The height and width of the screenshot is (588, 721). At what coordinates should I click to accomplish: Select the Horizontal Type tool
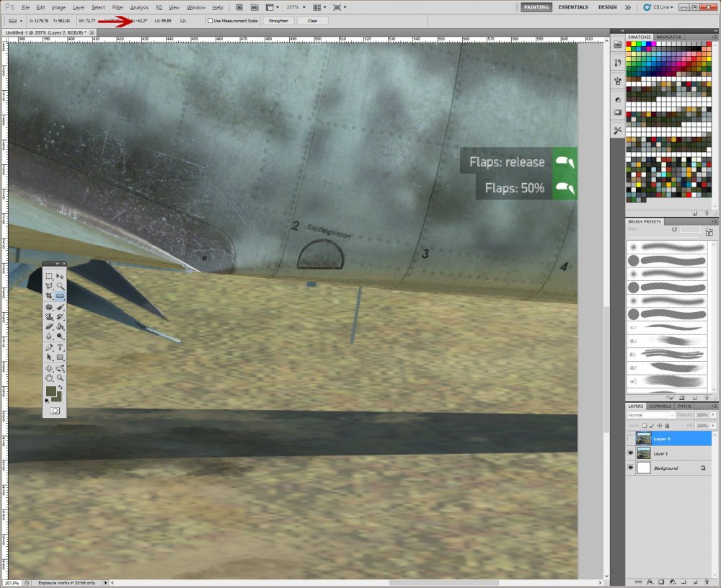point(61,347)
